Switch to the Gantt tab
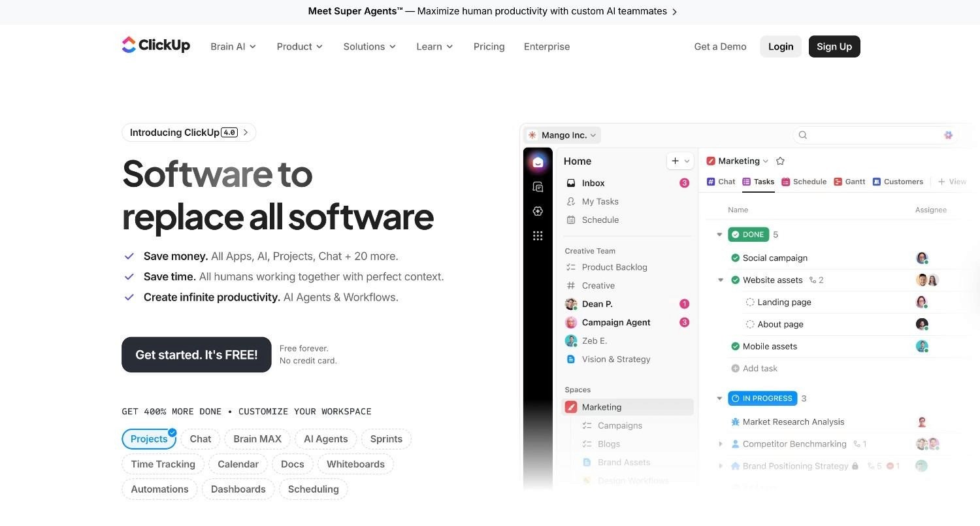Screen dimensions: 980x526 pos(849,182)
